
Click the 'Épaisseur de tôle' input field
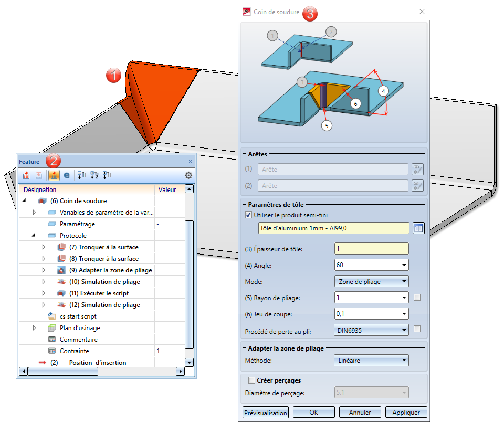(x=371, y=248)
